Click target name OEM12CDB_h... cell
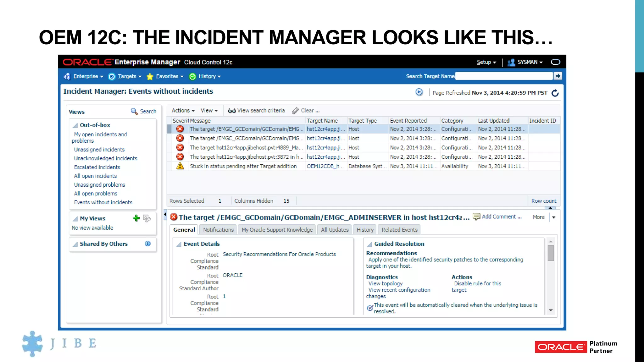This screenshot has height=362, width=644. click(325, 166)
